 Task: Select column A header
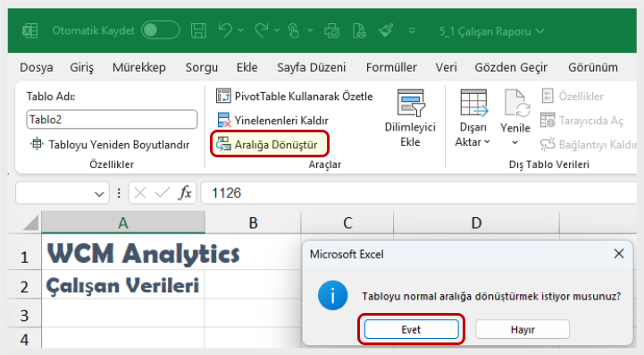coord(123,223)
